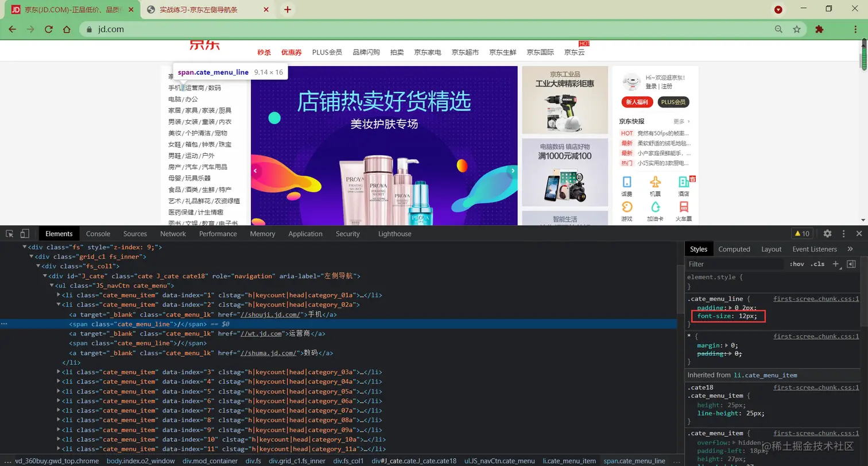The height and width of the screenshot is (466, 868).
Task: Open the Network panel
Action: click(x=173, y=233)
